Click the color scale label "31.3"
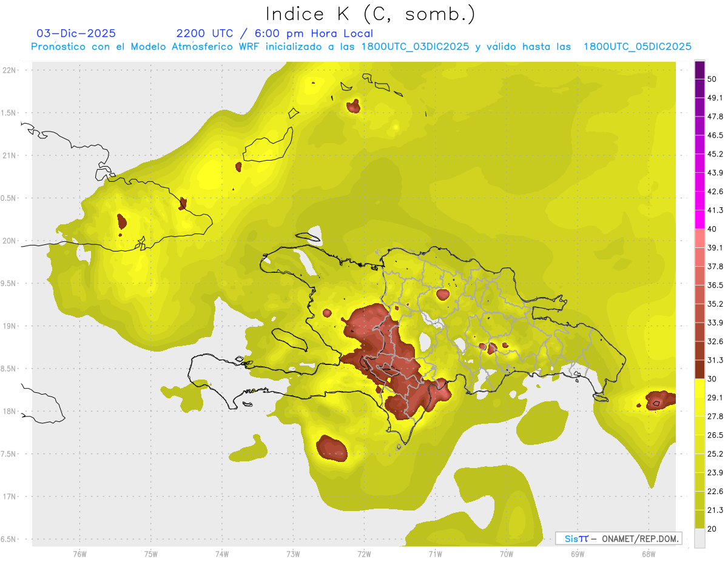 click(715, 360)
